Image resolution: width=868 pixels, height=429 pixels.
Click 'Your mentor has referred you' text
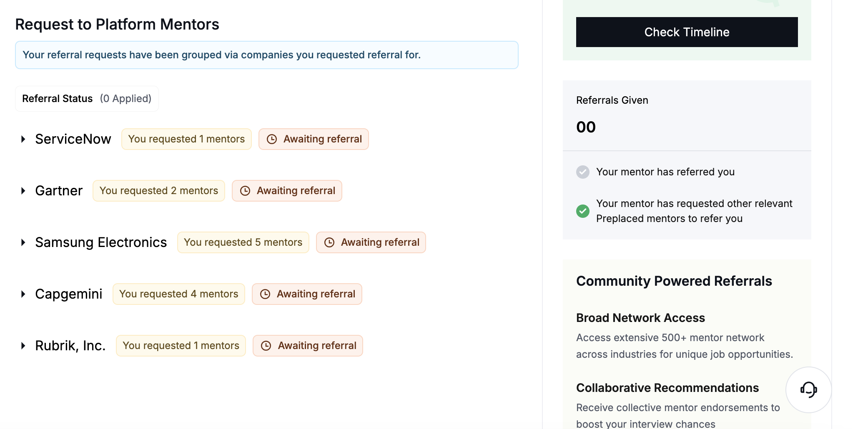(665, 172)
